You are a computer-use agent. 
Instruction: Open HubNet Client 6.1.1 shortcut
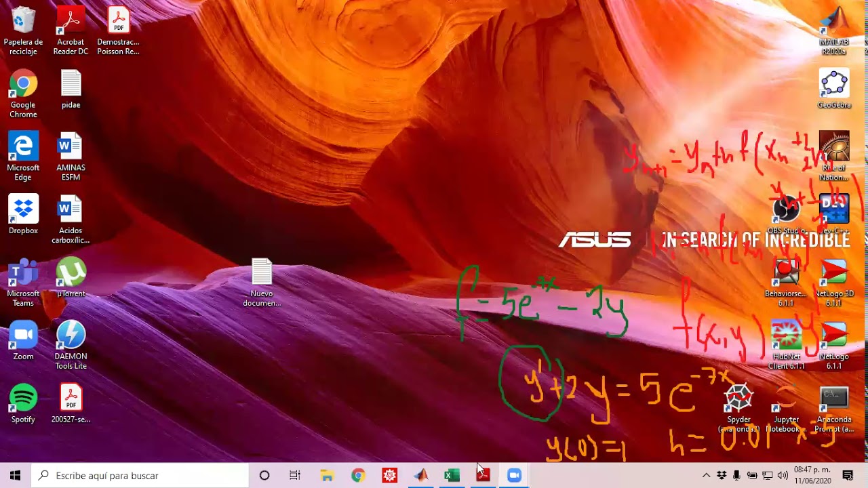coord(787,346)
